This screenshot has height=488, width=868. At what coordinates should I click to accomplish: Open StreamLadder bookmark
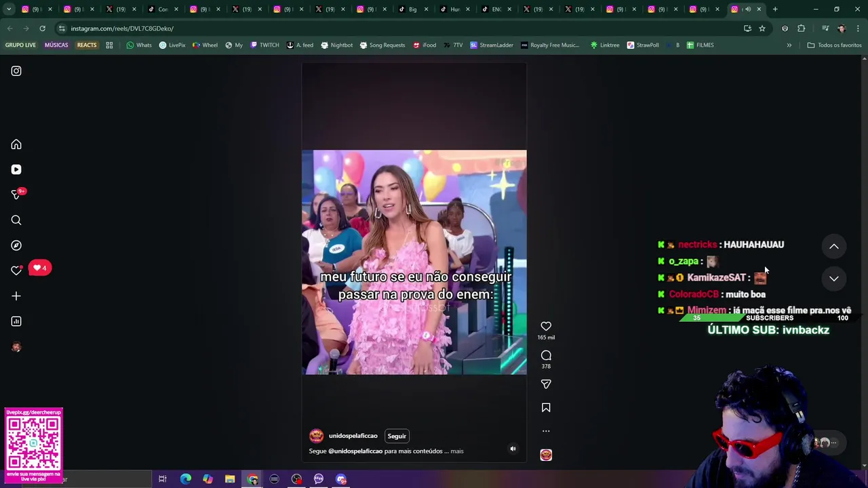[x=492, y=45]
